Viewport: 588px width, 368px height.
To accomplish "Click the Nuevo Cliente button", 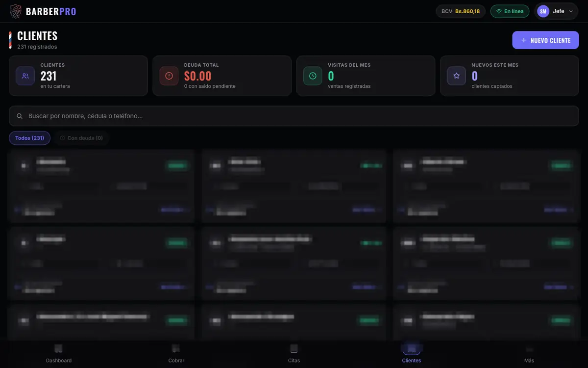I will coord(546,40).
